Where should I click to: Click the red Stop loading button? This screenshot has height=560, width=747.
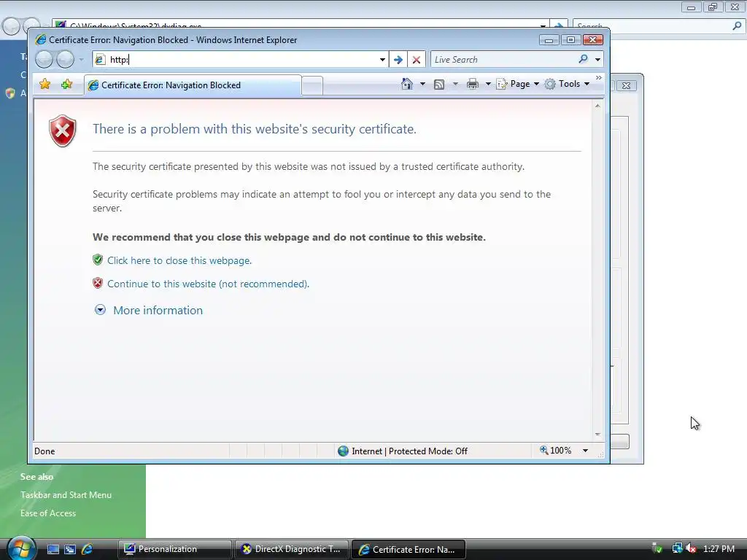[x=417, y=60]
